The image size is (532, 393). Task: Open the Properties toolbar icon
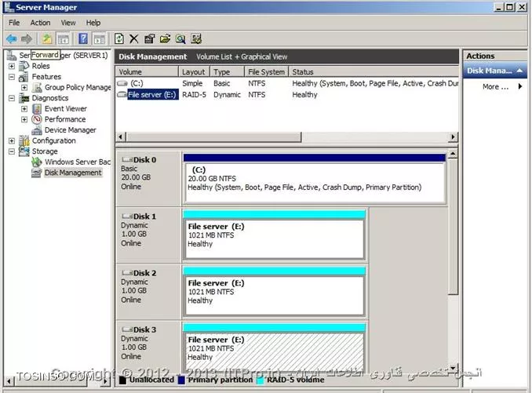click(149, 39)
